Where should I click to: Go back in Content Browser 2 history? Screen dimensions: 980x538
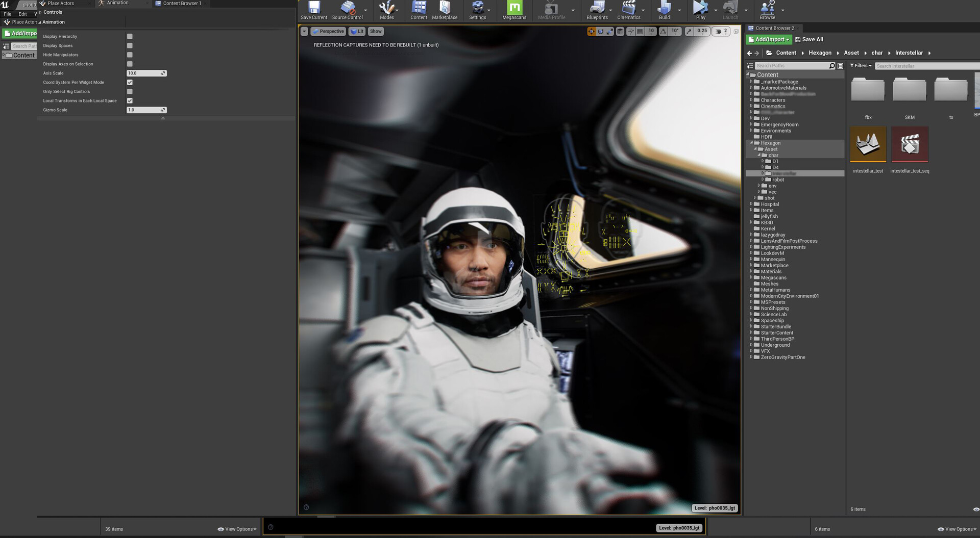tap(749, 53)
